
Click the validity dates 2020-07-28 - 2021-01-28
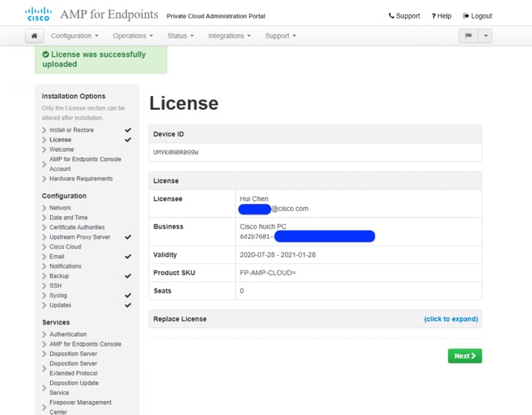pyautogui.click(x=277, y=255)
